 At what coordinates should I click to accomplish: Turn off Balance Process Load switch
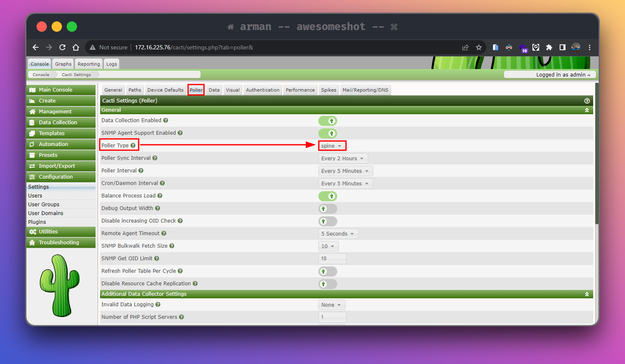328,196
